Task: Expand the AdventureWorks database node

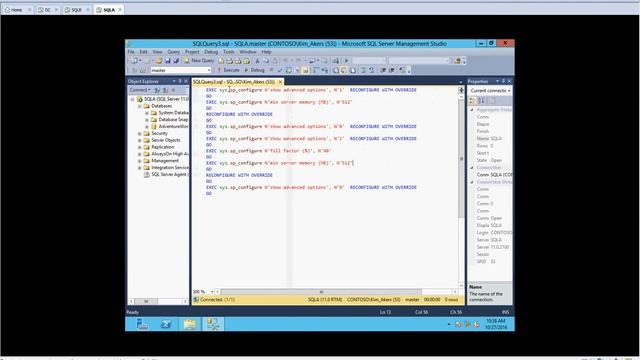Action: 147,127
